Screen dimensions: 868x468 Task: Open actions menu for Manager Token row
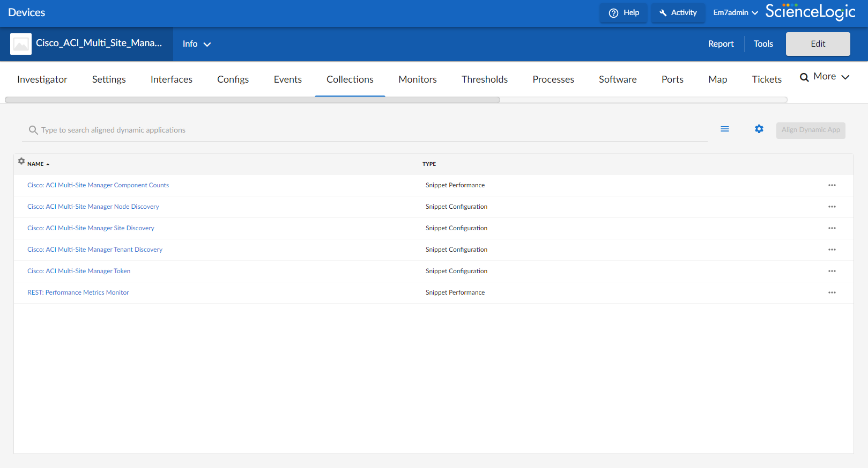[x=832, y=271]
